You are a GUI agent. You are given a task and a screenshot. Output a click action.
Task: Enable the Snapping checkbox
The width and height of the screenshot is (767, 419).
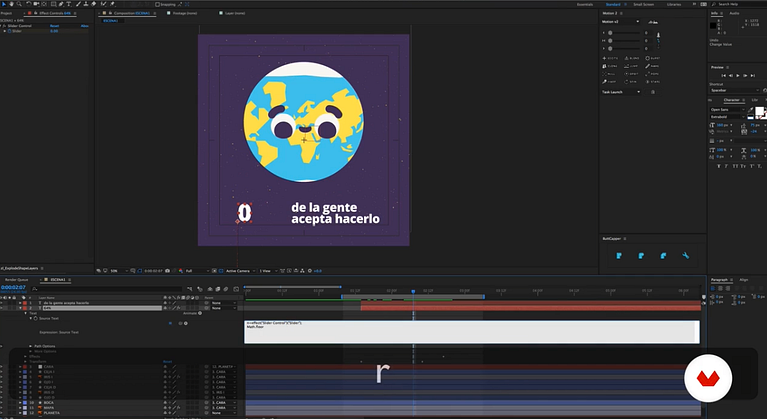coord(157,4)
